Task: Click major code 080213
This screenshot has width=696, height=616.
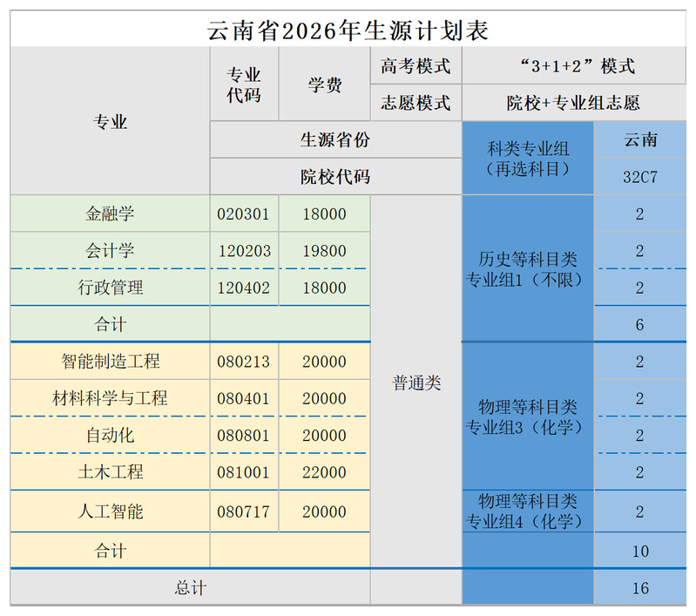Action: [x=244, y=362]
